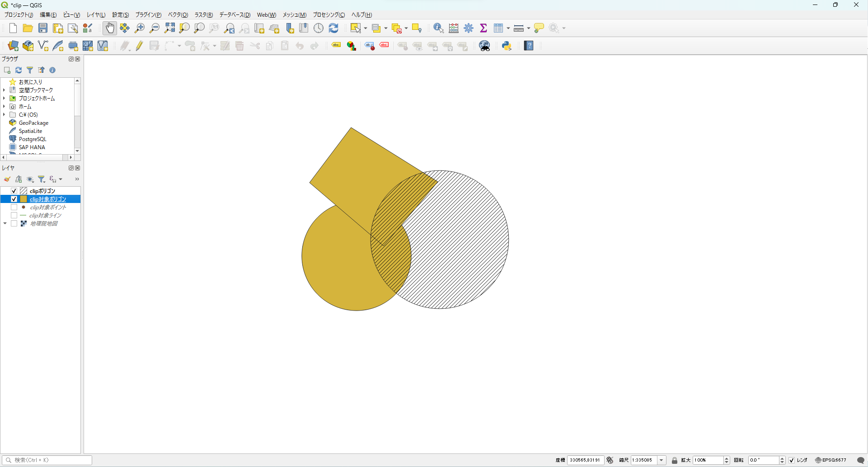Open the Processing Toolbox gear icon
The image size is (868, 467).
tap(469, 28)
